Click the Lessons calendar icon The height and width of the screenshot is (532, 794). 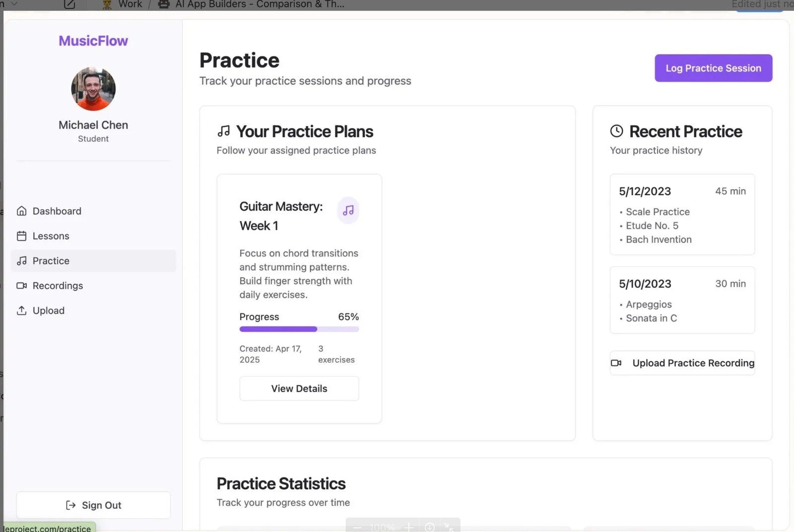(21, 236)
